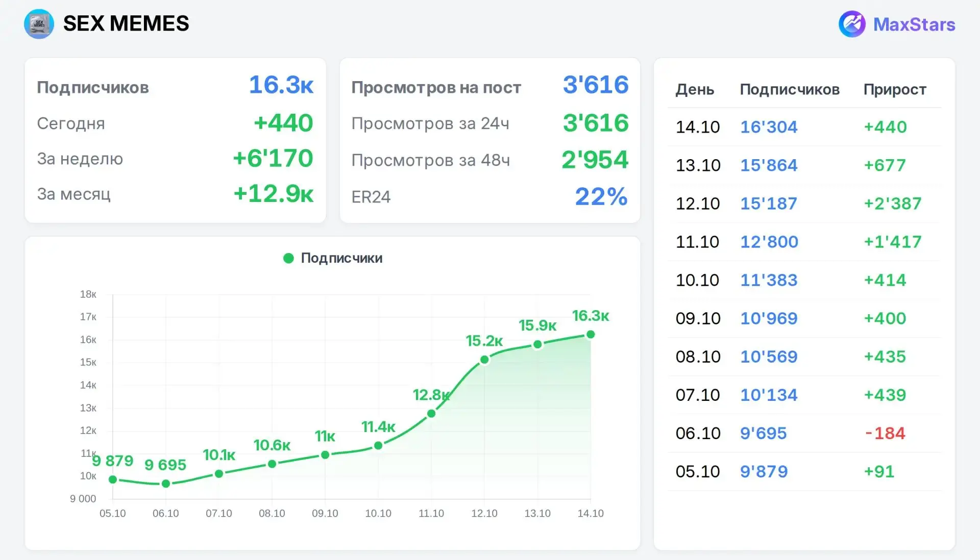Click the MaxStars logo icon
980x560 pixels.
852,24
